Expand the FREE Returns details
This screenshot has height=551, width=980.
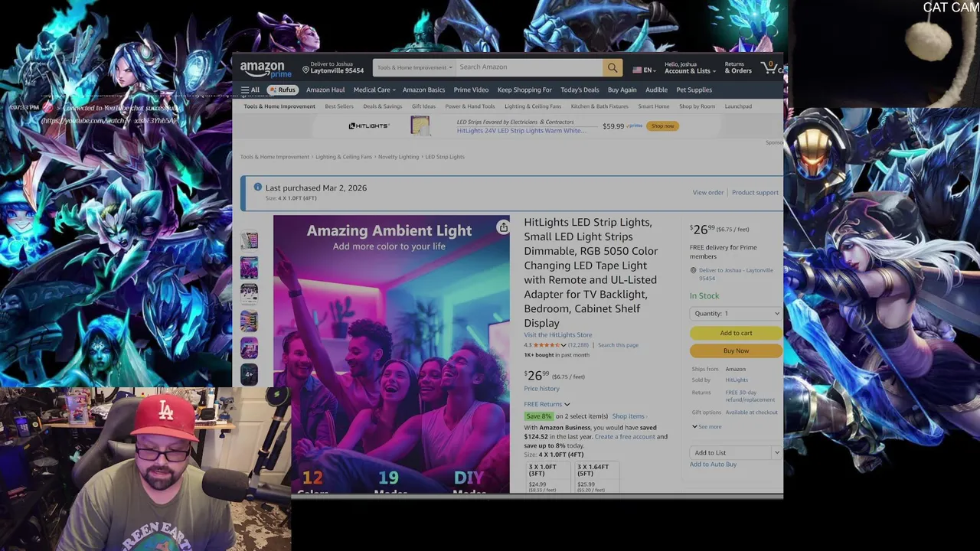(x=547, y=404)
